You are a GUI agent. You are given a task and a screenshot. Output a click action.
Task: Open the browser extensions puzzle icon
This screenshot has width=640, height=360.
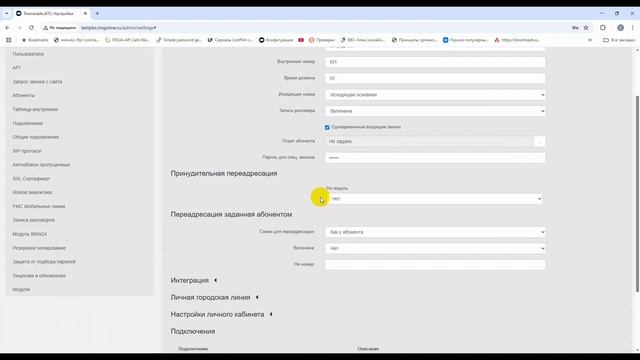coord(603,28)
